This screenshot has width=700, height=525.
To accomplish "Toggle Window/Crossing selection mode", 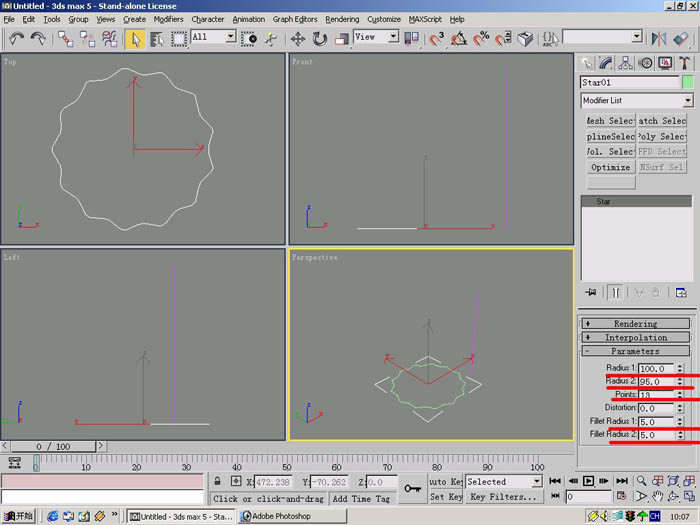I will coord(249,39).
